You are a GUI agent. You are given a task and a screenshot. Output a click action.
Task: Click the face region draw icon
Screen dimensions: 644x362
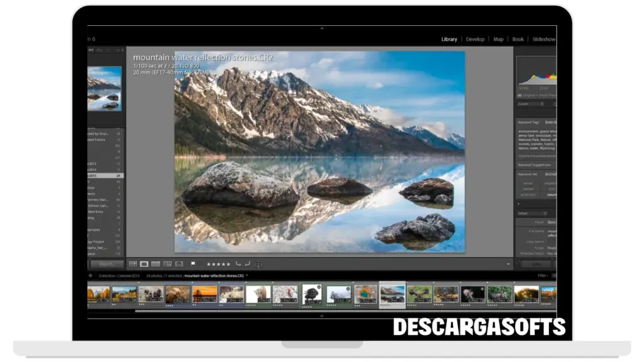(x=258, y=264)
